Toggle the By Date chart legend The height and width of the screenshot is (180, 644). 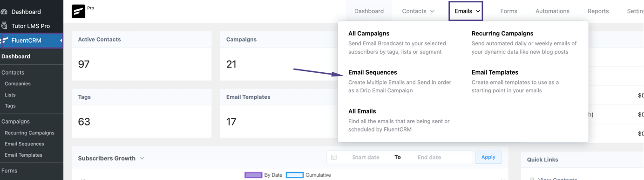264,175
